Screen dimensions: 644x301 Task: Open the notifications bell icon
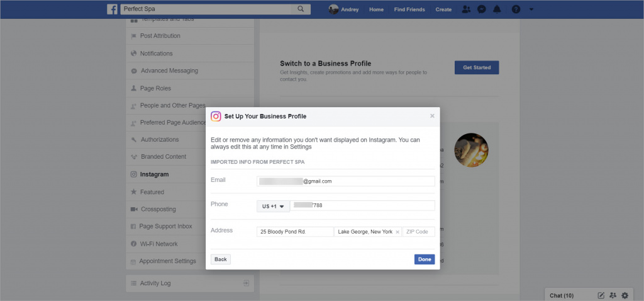point(497,9)
